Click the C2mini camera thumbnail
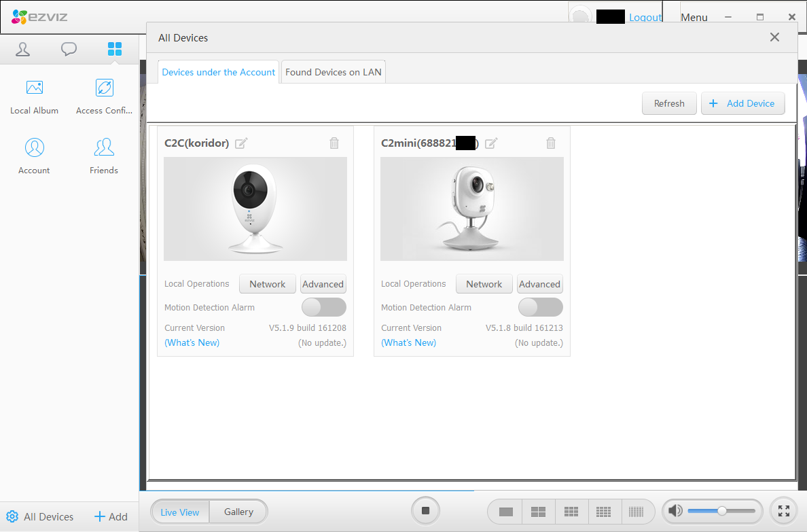 [x=472, y=209]
